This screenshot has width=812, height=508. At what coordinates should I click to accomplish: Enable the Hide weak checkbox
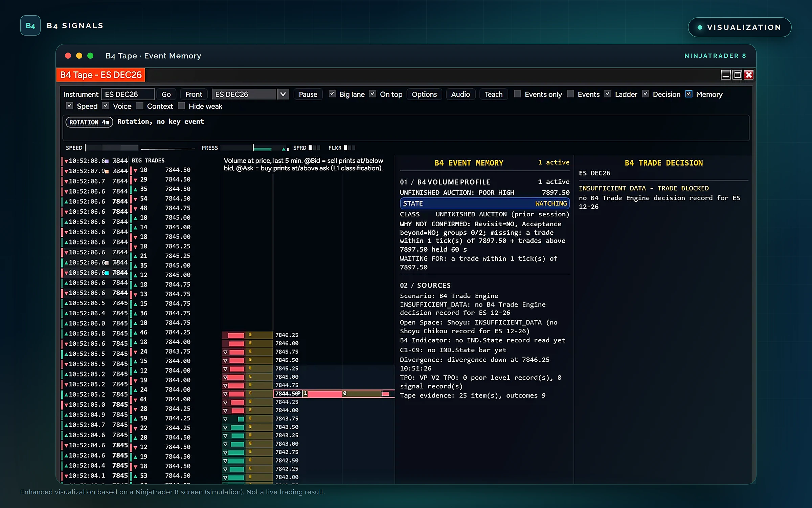(181, 106)
